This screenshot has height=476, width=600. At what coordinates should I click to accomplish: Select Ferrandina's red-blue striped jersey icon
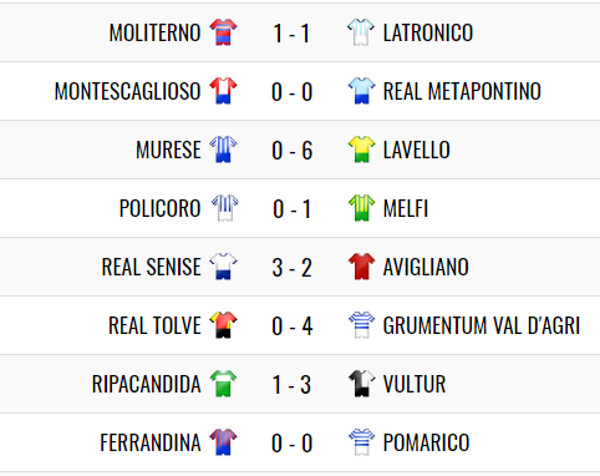click(x=223, y=442)
